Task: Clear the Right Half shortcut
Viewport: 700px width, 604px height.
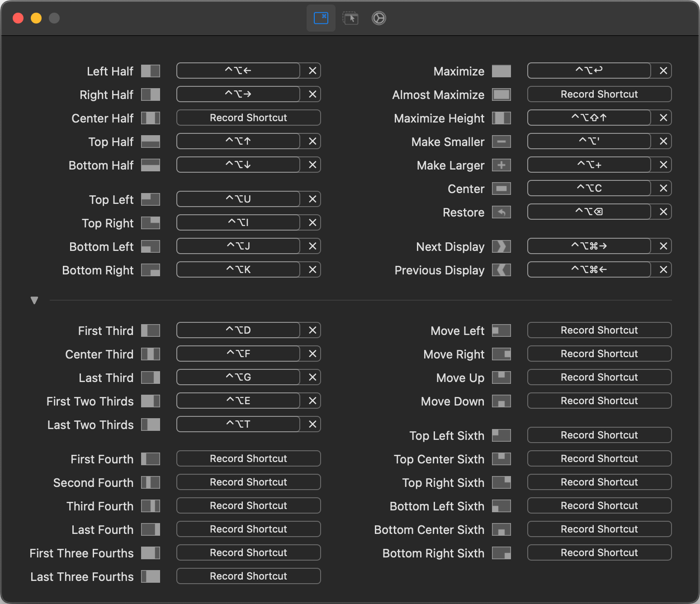Action: [x=312, y=94]
